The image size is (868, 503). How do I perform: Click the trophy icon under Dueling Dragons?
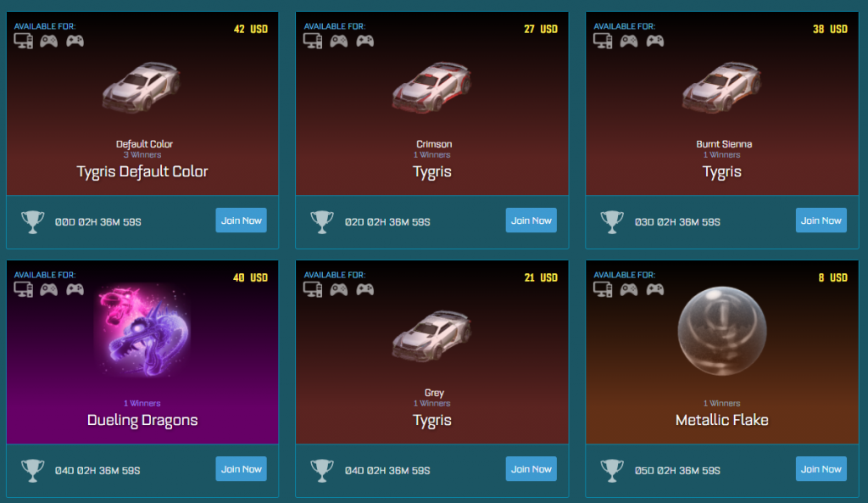point(33,470)
